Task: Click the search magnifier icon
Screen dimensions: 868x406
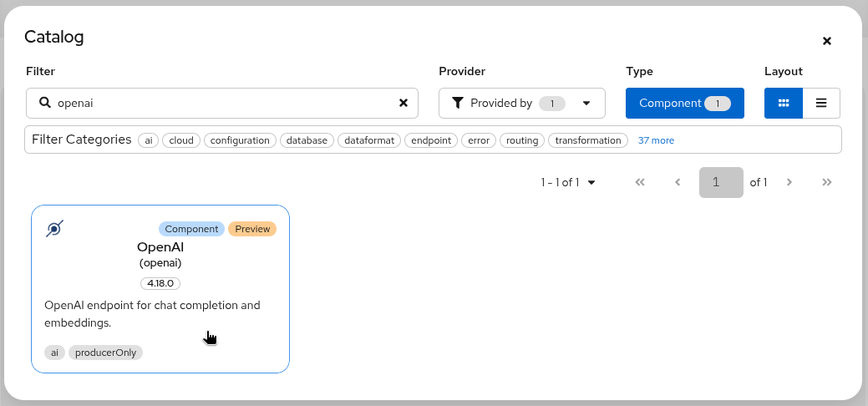Action: coord(45,103)
